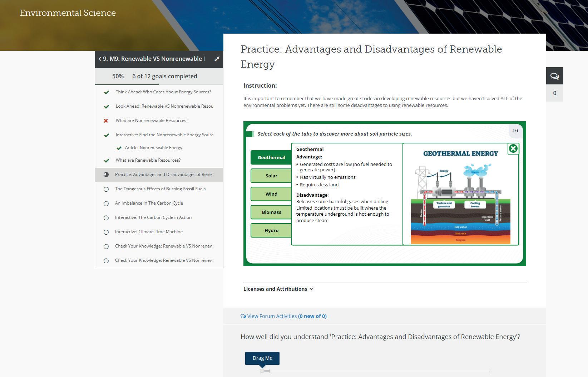Click the 6 of 12 goals completed progress
Image resolution: width=588 pixels, height=377 pixels.
pos(165,76)
